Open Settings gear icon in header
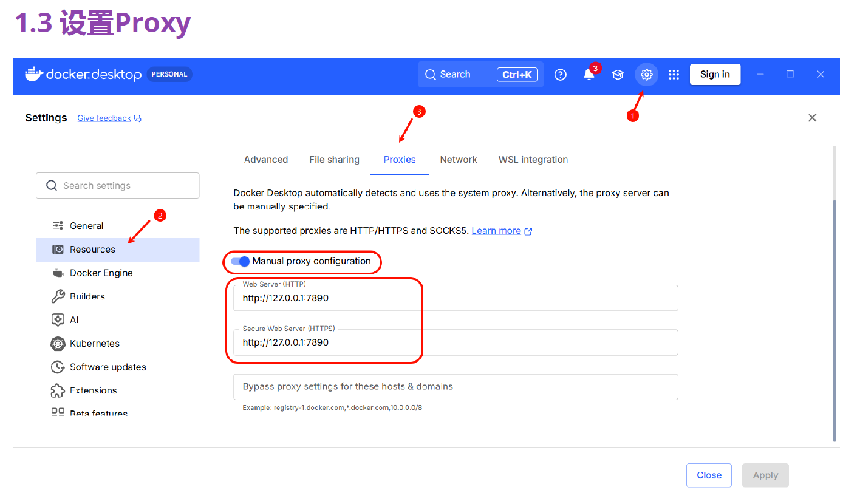 coord(647,75)
